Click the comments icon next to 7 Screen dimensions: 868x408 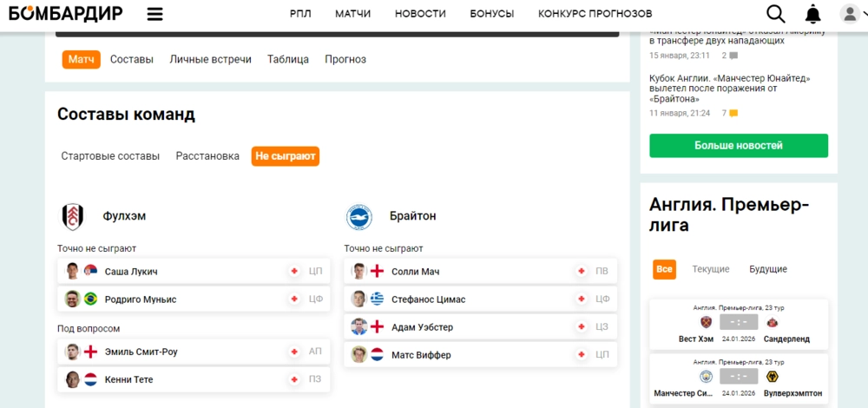733,113
